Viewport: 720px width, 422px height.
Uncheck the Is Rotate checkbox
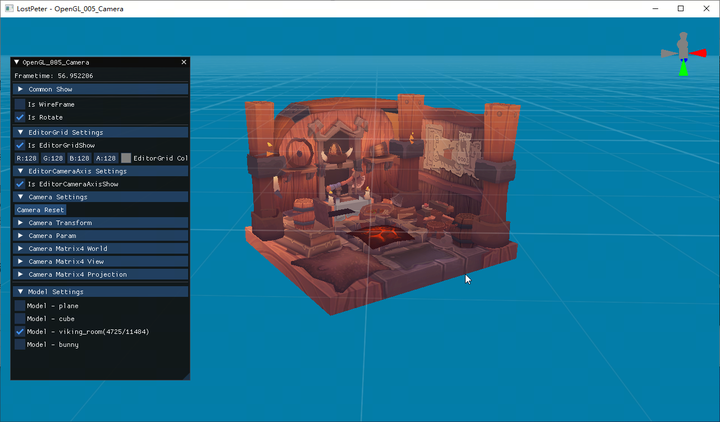[20, 117]
